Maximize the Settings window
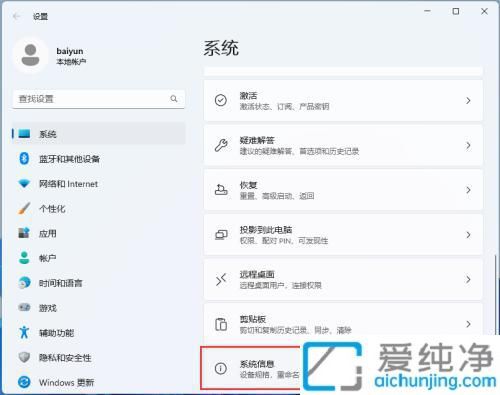This screenshot has height=395, width=500. point(456,11)
